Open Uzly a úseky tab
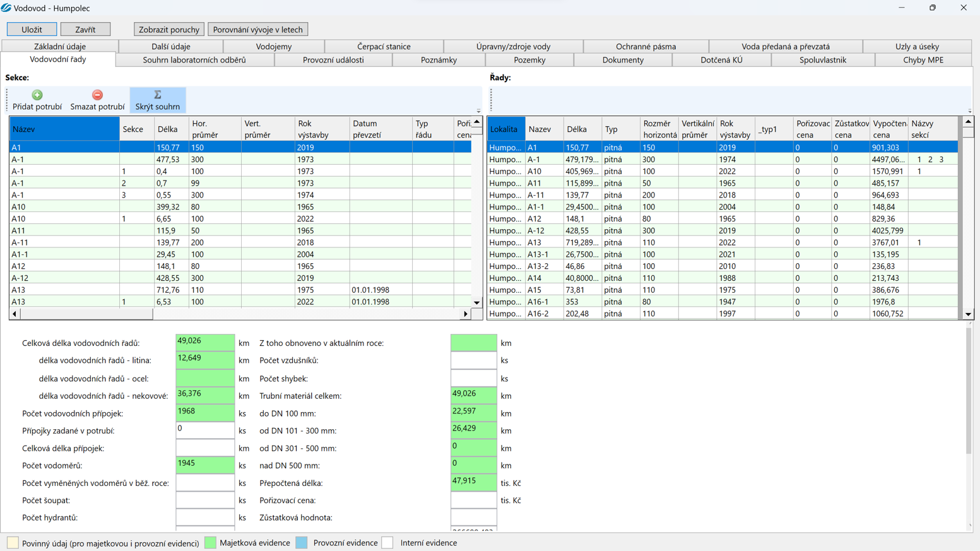Screen dimensions: 980x551 click(x=917, y=46)
